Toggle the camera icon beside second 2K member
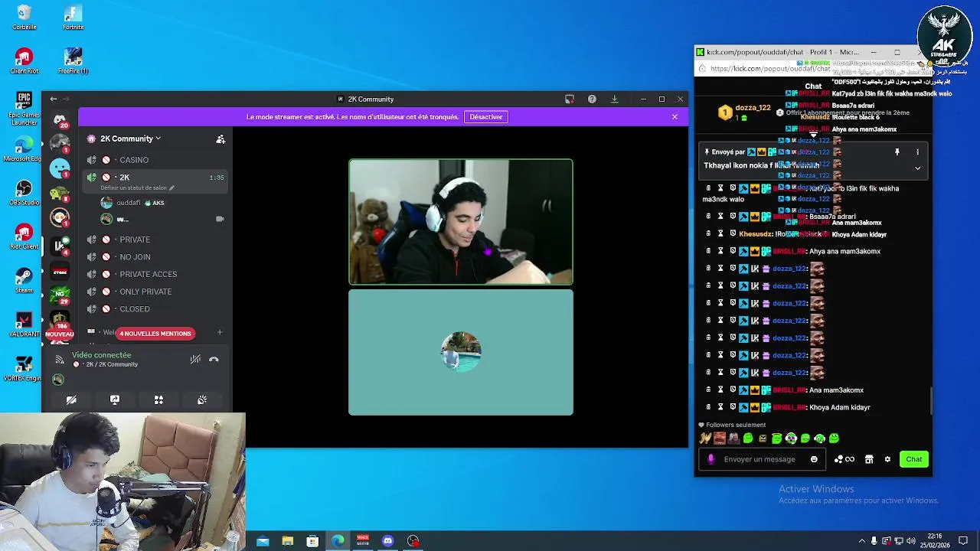The width and height of the screenshot is (980, 551). (220, 219)
